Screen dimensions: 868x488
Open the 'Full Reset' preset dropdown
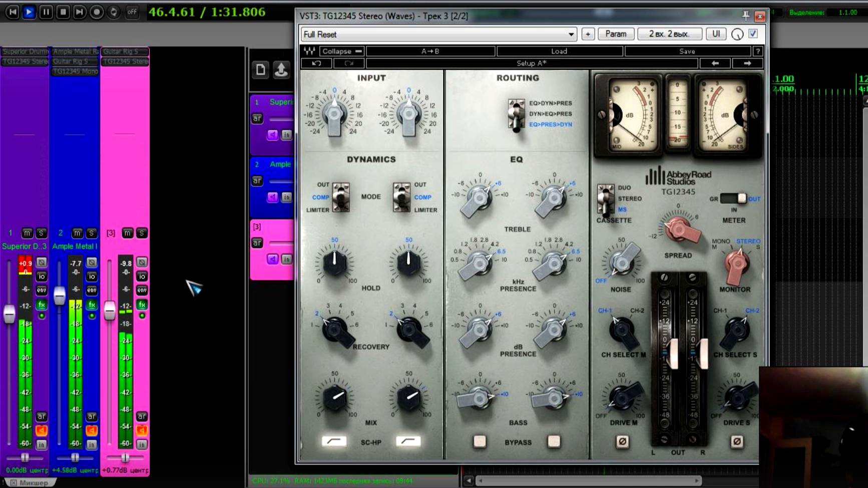pos(439,34)
